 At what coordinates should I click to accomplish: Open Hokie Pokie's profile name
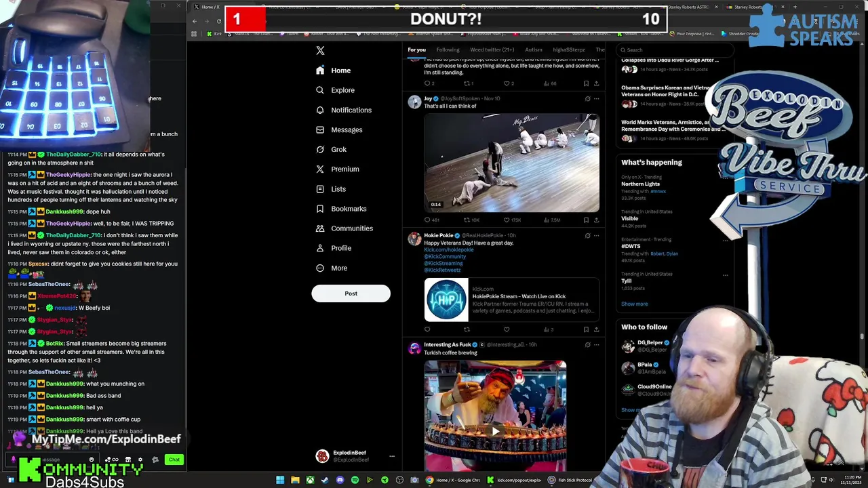[x=439, y=235]
